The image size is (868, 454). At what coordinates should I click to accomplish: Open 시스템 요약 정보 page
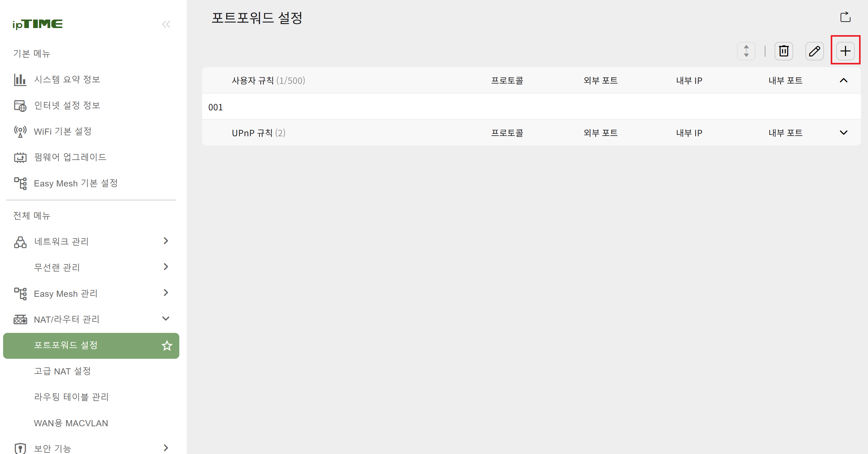(67, 80)
